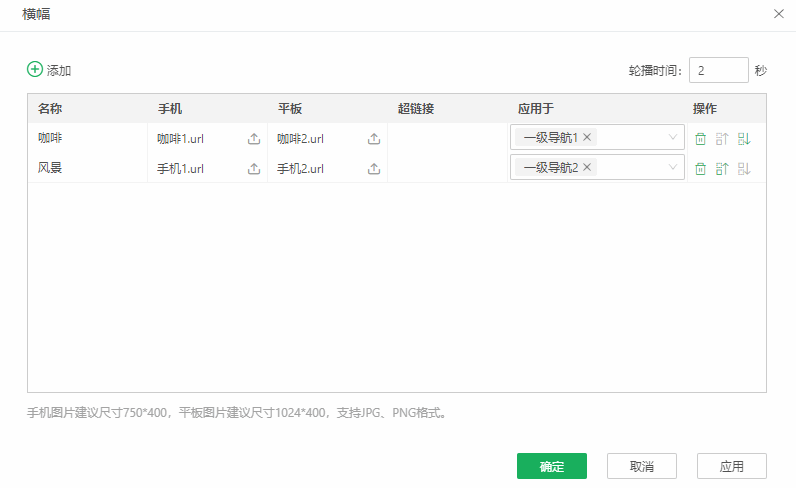The height and width of the screenshot is (488, 796).
Task: Remove the 一级导航2 tag
Action: (587, 167)
